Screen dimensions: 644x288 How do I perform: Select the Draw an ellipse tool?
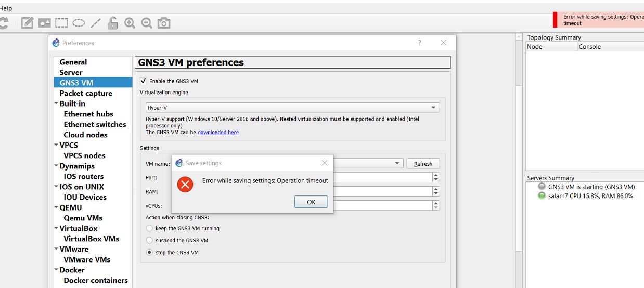(x=79, y=23)
